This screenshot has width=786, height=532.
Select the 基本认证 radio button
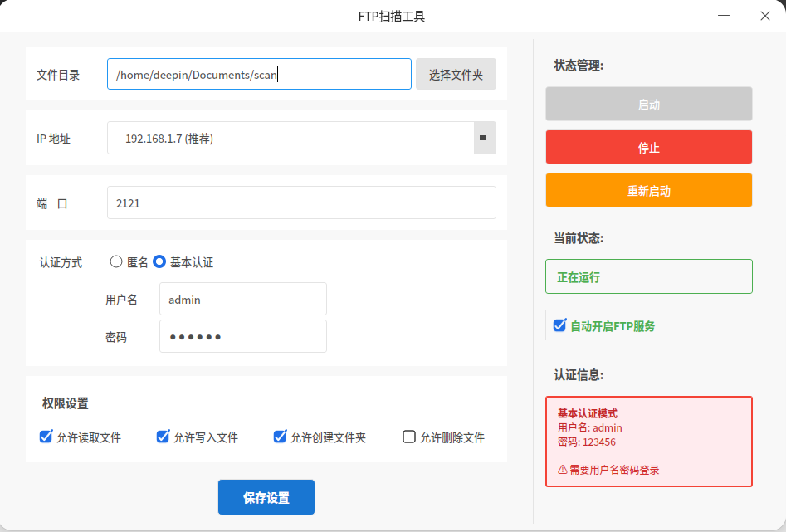pos(159,261)
